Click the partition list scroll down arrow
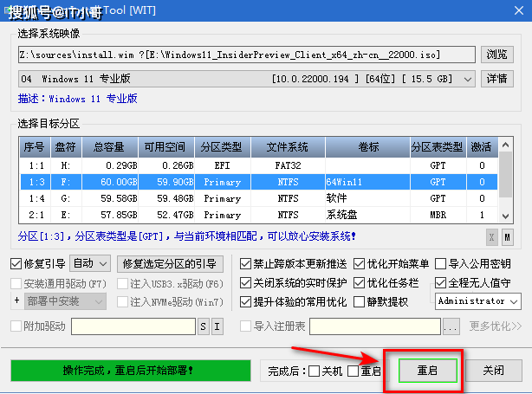Screen dimensions: 532x394 505,216
